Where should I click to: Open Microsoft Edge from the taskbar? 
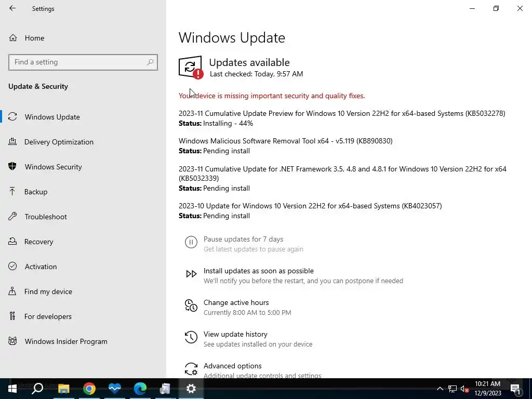140,389
